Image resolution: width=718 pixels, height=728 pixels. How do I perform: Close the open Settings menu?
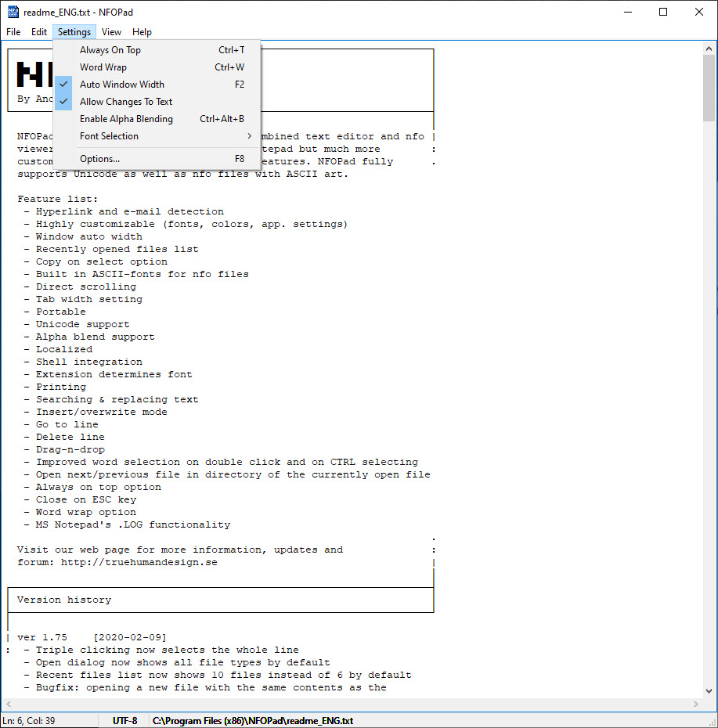[74, 32]
